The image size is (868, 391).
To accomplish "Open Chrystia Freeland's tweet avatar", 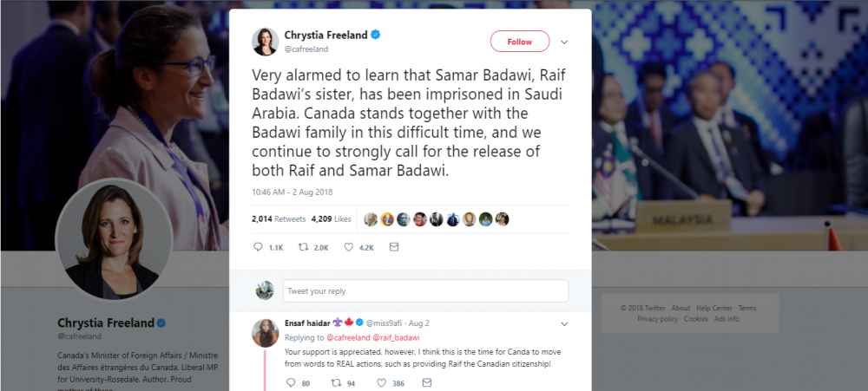I will [265, 41].
